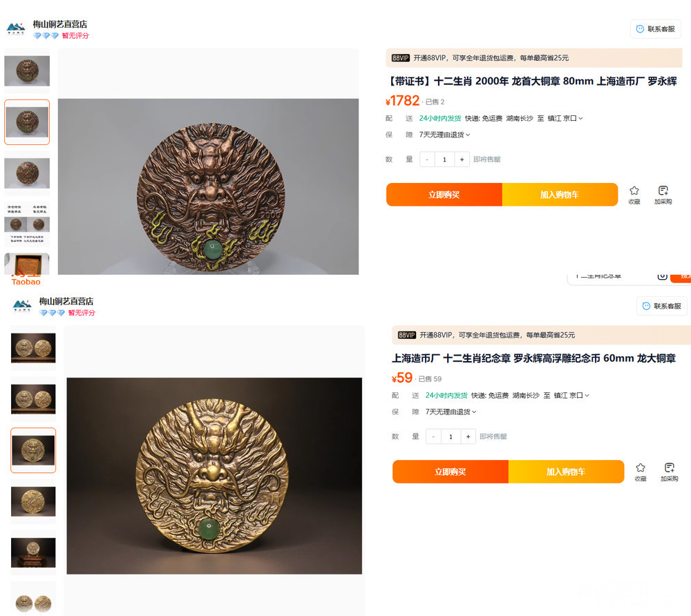Click the 加采购 icon in the ¥59 listing
This screenshot has width=691, height=616.
coord(669,468)
